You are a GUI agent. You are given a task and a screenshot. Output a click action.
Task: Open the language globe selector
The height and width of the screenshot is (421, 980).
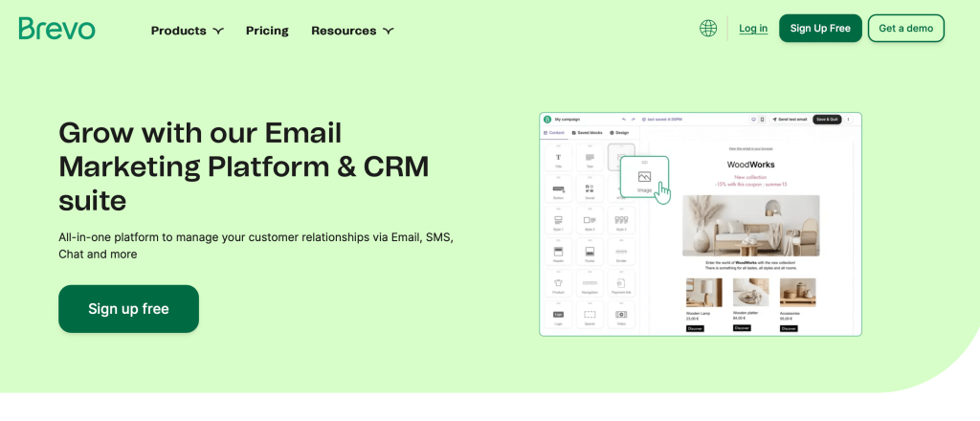[708, 28]
